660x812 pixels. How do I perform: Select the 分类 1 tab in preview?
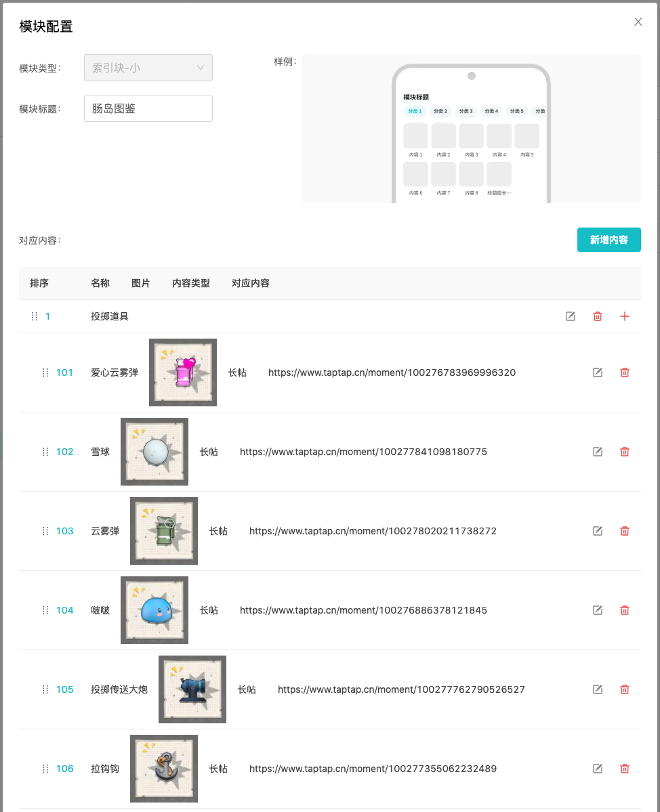pos(414,111)
